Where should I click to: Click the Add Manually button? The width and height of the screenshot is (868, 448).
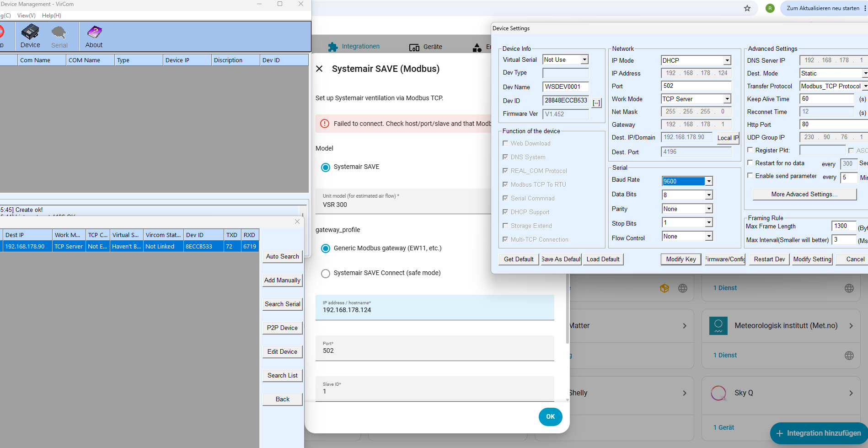[283, 281]
